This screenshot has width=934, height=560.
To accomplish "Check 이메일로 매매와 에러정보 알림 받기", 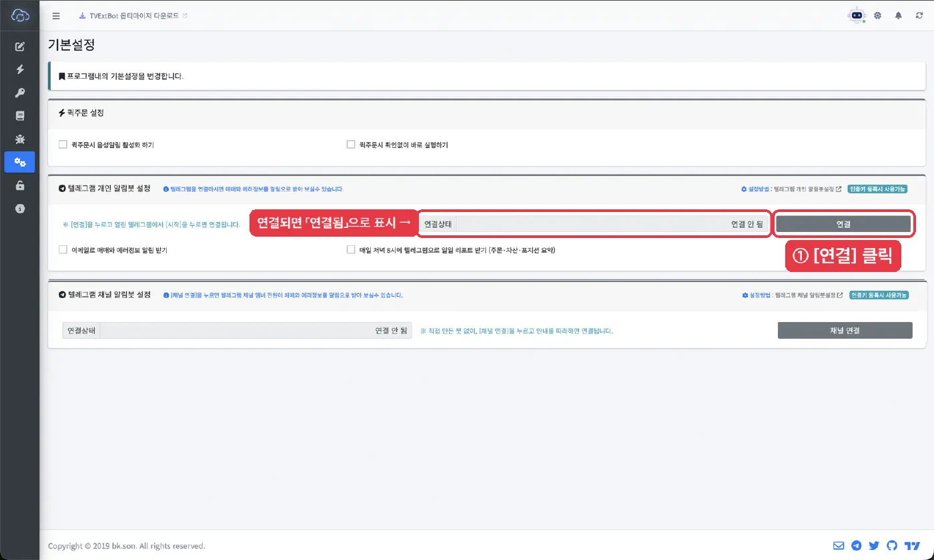I will [x=63, y=250].
